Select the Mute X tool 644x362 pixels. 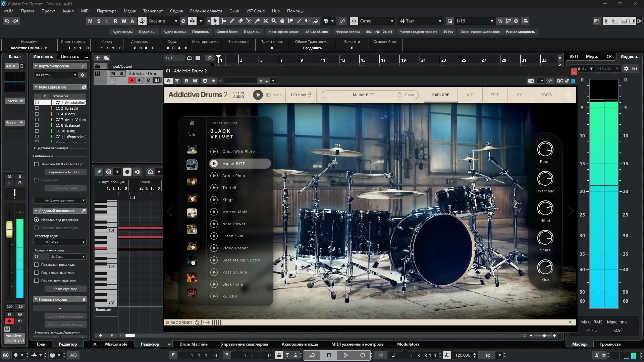click(266, 21)
